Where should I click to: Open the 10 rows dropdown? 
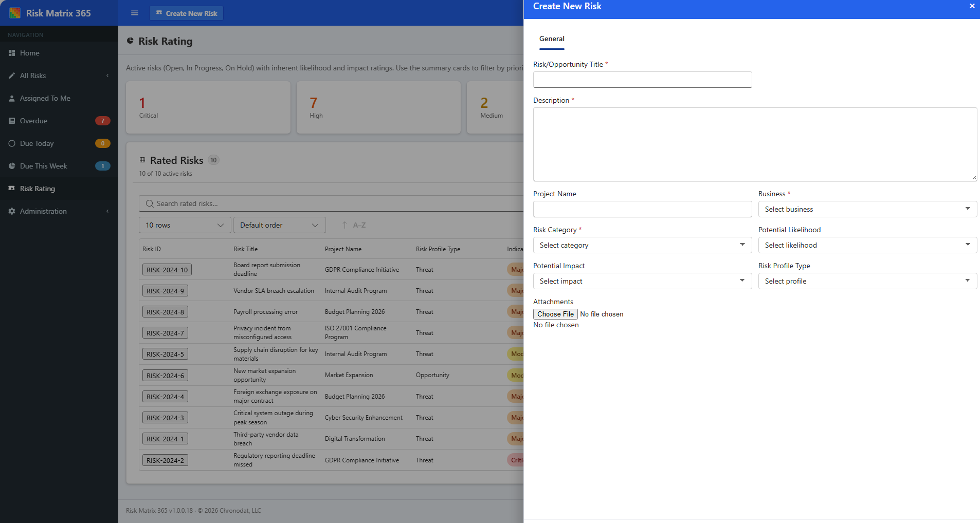point(185,225)
